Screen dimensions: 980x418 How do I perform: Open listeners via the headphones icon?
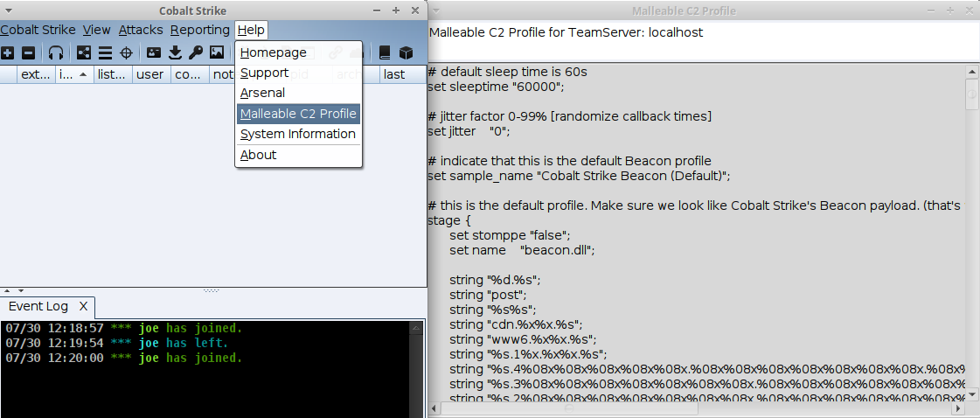[x=56, y=53]
